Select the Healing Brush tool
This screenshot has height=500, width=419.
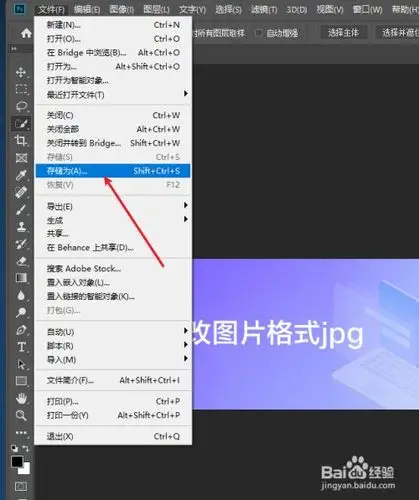click(x=21, y=192)
